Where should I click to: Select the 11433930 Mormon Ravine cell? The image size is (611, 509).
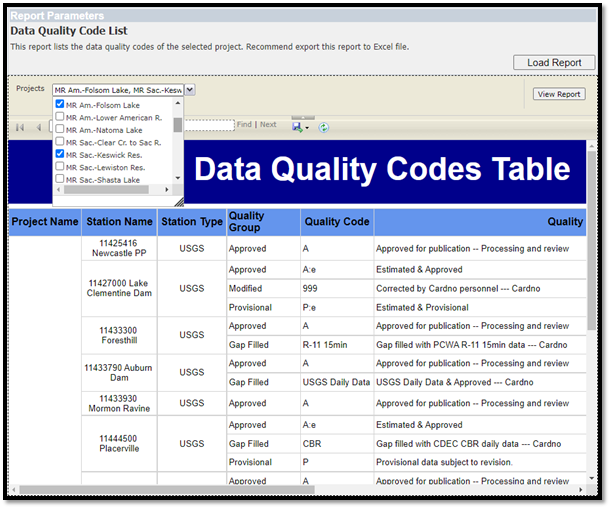click(x=119, y=403)
